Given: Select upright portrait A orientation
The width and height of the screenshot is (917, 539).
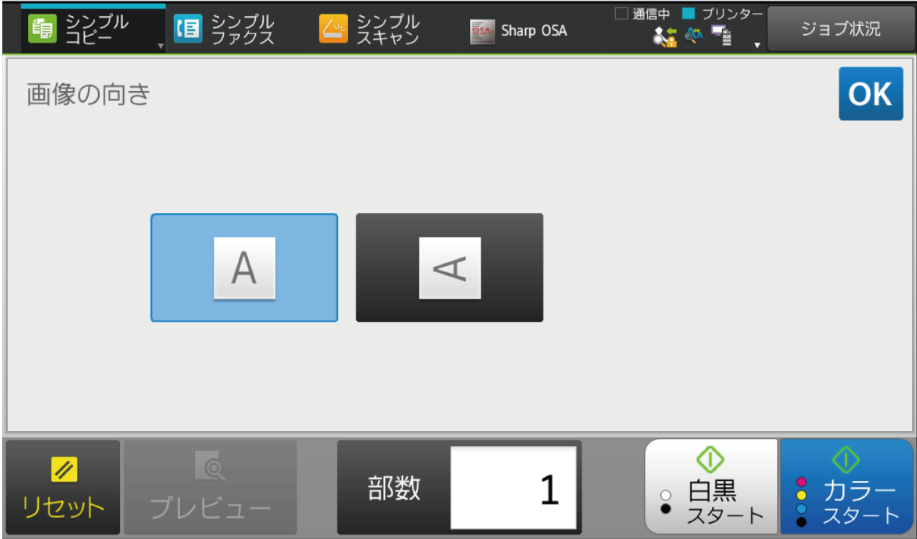Looking at the screenshot, I should point(244,268).
